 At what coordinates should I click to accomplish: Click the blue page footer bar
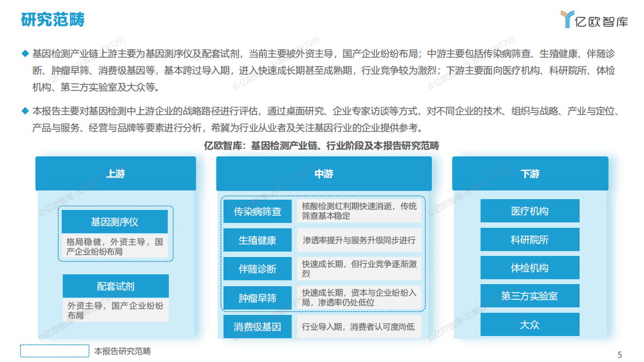pyautogui.click(x=322, y=360)
